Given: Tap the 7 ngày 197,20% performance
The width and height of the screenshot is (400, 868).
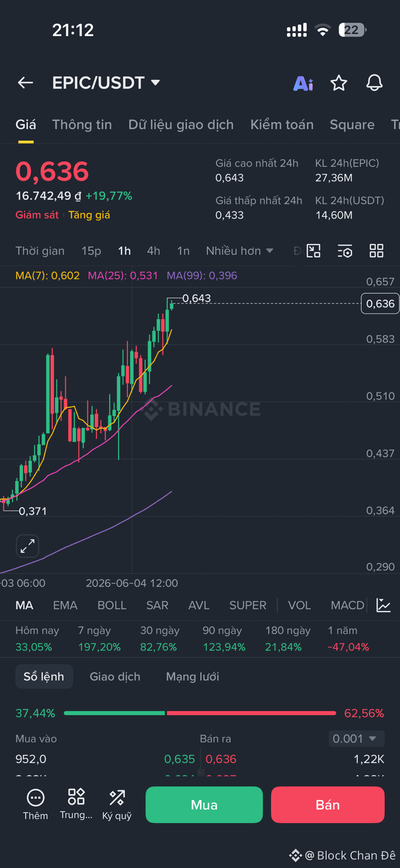Looking at the screenshot, I should pyautogui.click(x=100, y=638).
